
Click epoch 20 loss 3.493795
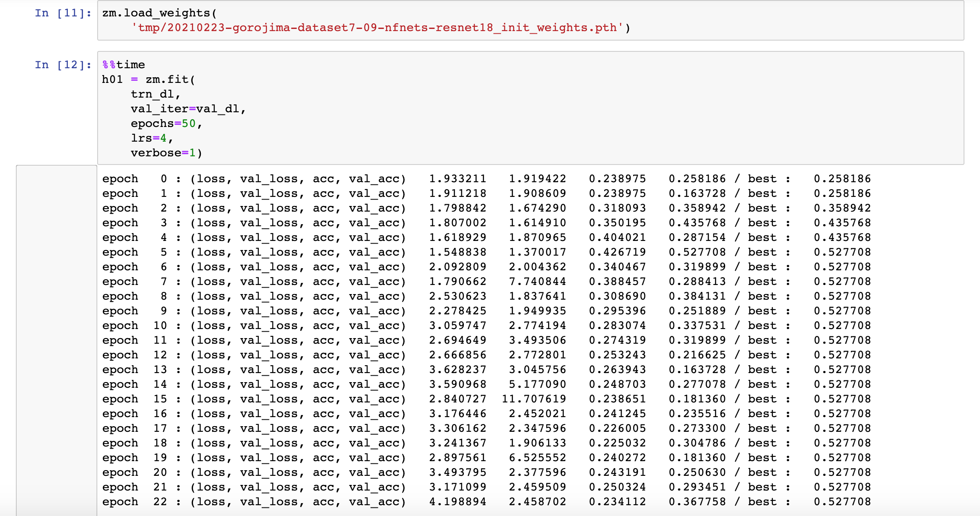[x=457, y=472]
